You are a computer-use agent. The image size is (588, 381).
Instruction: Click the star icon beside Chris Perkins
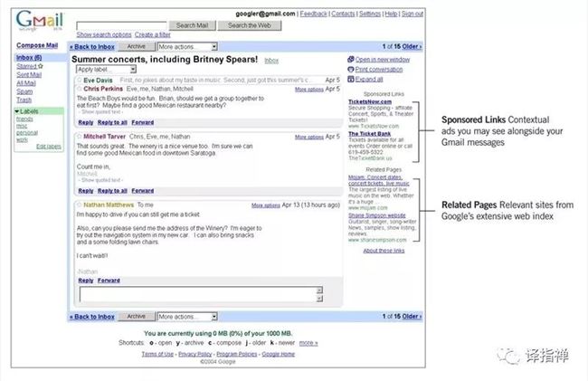tap(79, 90)
